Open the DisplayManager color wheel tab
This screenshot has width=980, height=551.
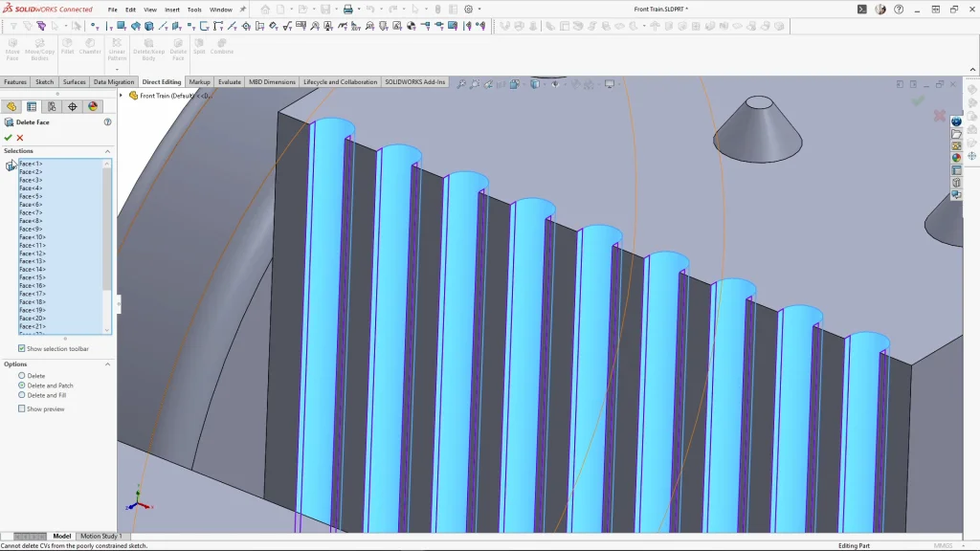point(93,107)
